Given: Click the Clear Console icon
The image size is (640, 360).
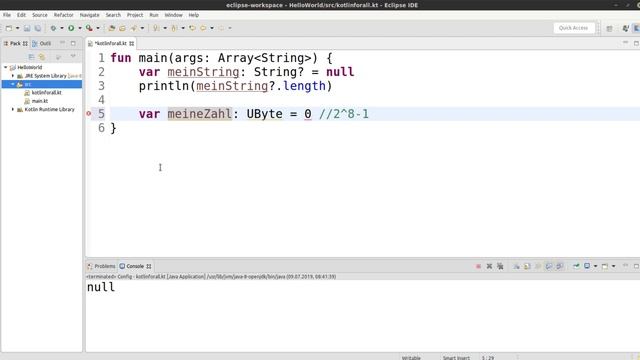Looking at the screenshot, I should coord(516,267).
